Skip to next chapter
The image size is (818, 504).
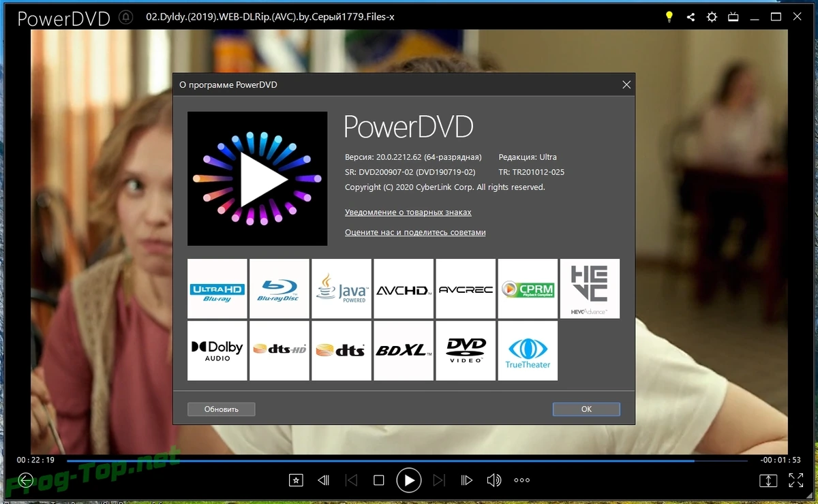pos(439,480)
